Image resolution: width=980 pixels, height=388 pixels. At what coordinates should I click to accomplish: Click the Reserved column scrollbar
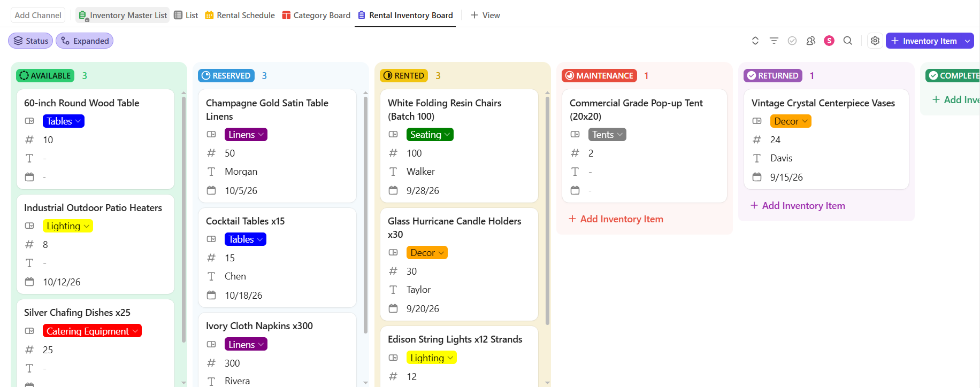[365, 215]
